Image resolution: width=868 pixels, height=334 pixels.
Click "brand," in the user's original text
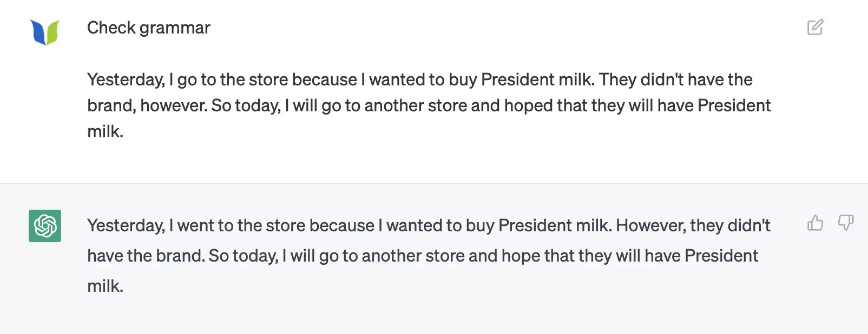click(111, 105)
